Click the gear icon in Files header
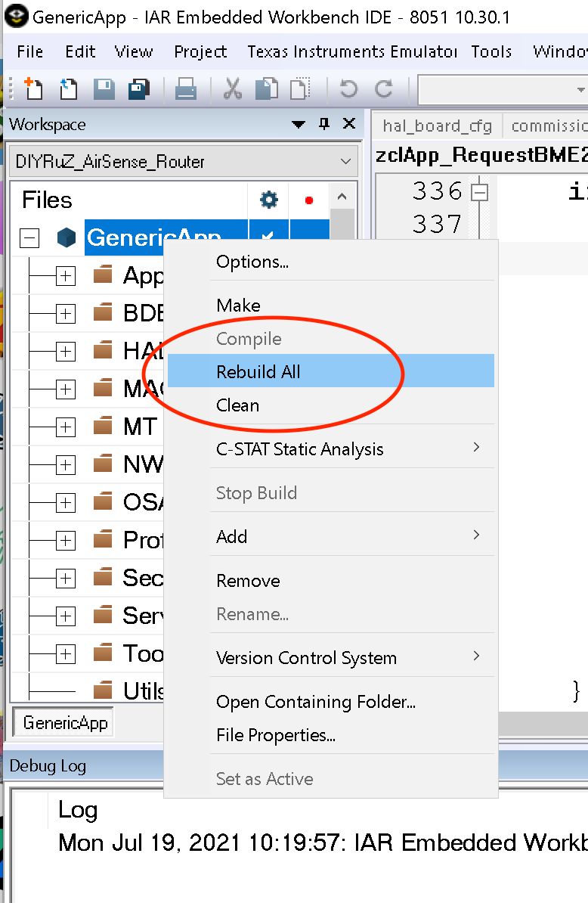Viewport: 588px width, 903px height. pos(269,200)
